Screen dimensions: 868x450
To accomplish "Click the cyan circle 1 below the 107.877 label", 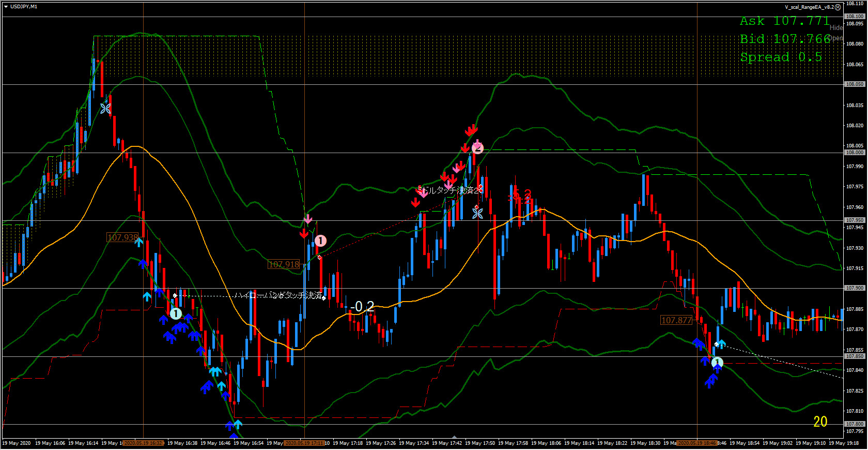I will 717,363.
